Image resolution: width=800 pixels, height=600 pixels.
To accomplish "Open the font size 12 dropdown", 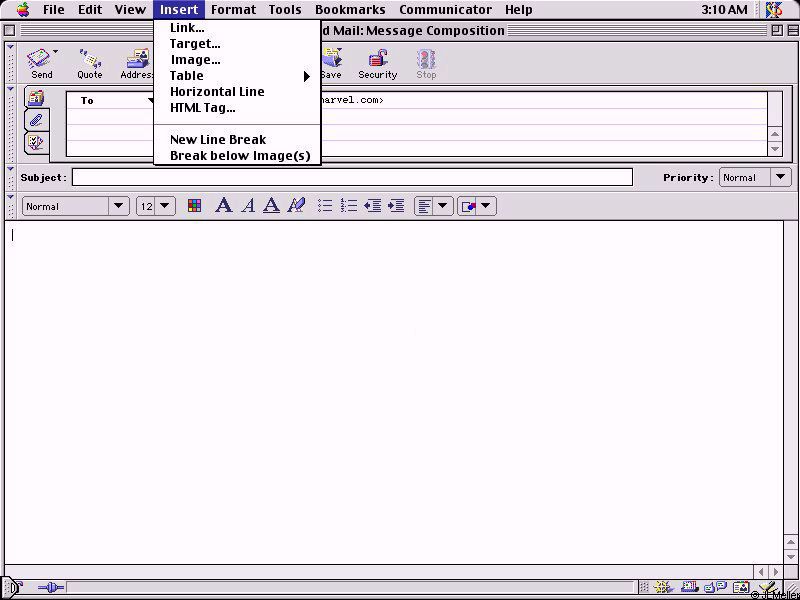I will tap(156, 206).
